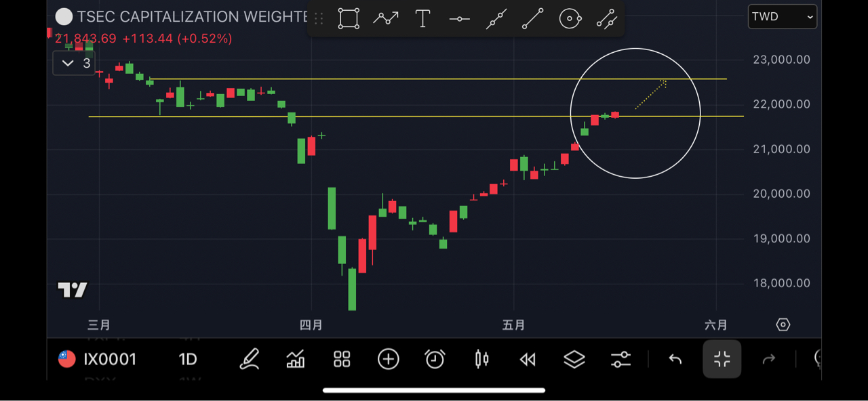Grab the drawing toolbar dotted handle

319,19
